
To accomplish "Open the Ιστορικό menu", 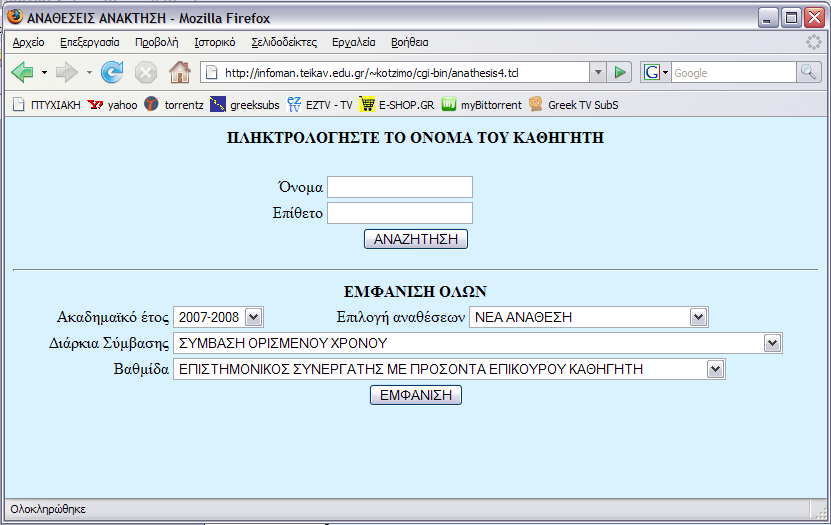I will (x=215, y=42).
